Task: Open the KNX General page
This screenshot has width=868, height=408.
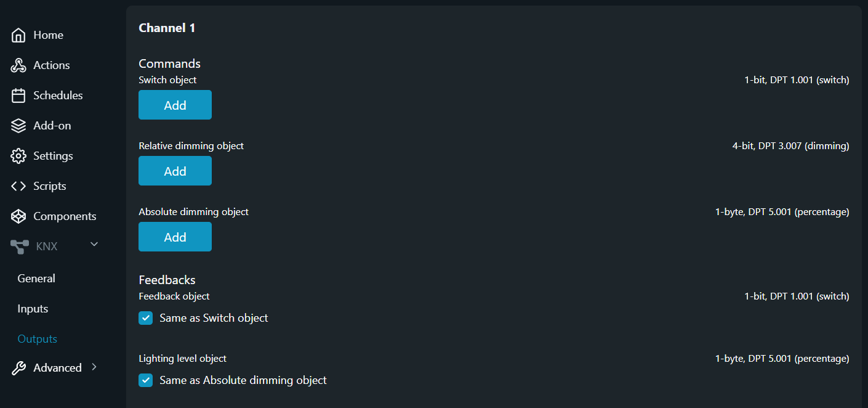Action: [x=36, y=279]
